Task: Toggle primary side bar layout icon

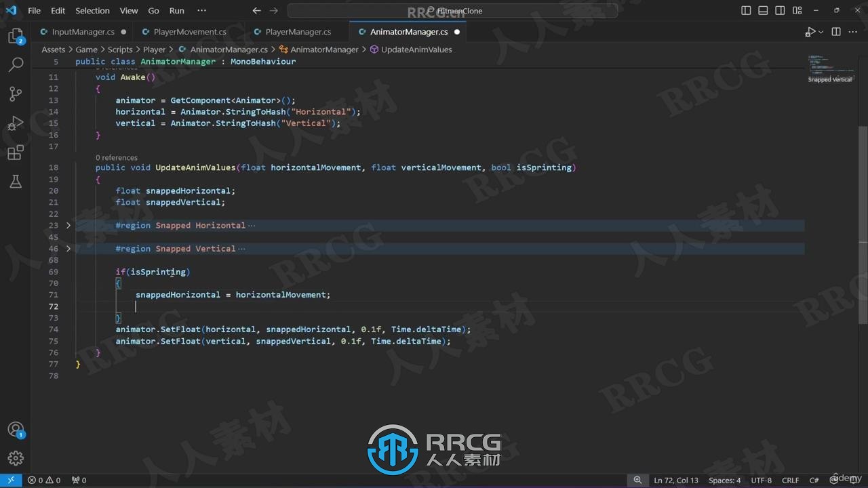Action: click(746, 11)
